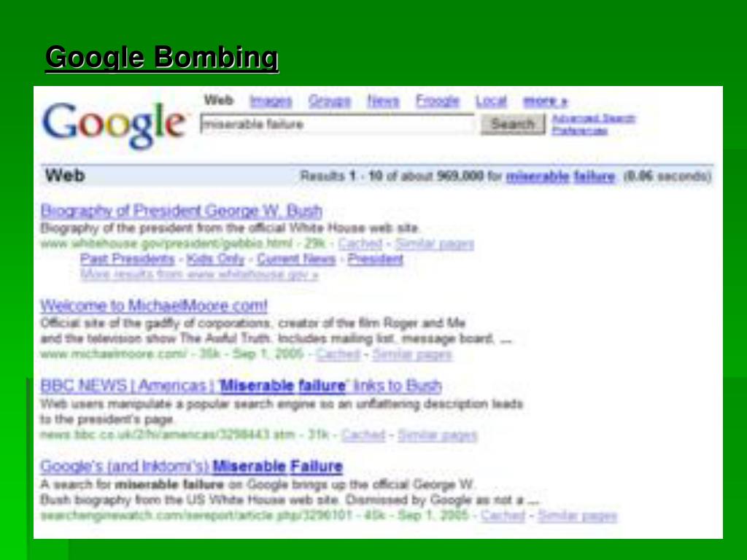This screenshot has height=560, width=747.
Task: Select the Local search tab
Action: 491,101
